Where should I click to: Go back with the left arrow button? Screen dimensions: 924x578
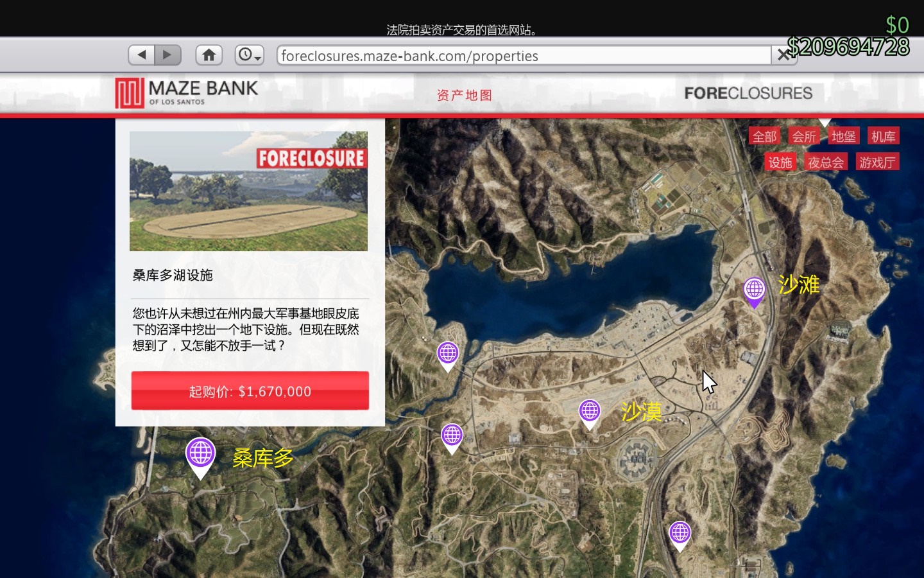pyautogui.click(x=142, y=55)
